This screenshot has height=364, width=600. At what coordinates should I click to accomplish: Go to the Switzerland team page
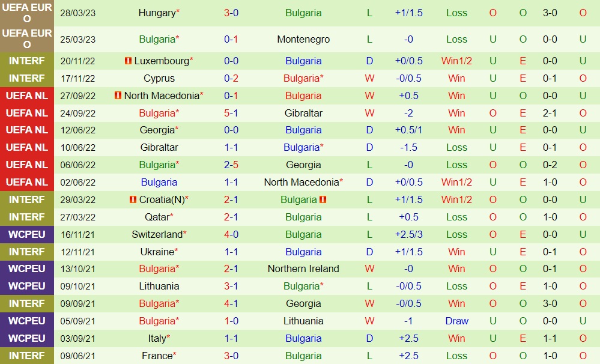click(x=157, y=234)
